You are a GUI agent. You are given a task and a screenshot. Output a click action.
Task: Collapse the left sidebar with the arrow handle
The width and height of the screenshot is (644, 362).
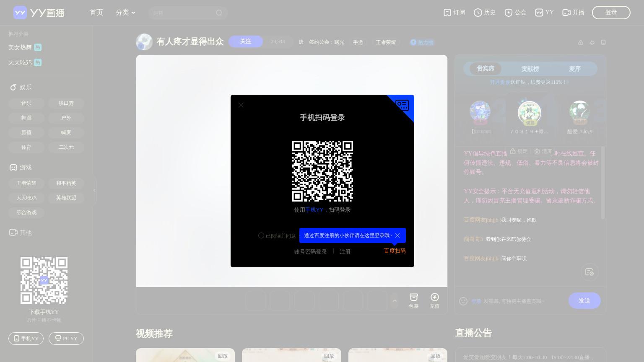pyautogui.click(x=94, y=190)
